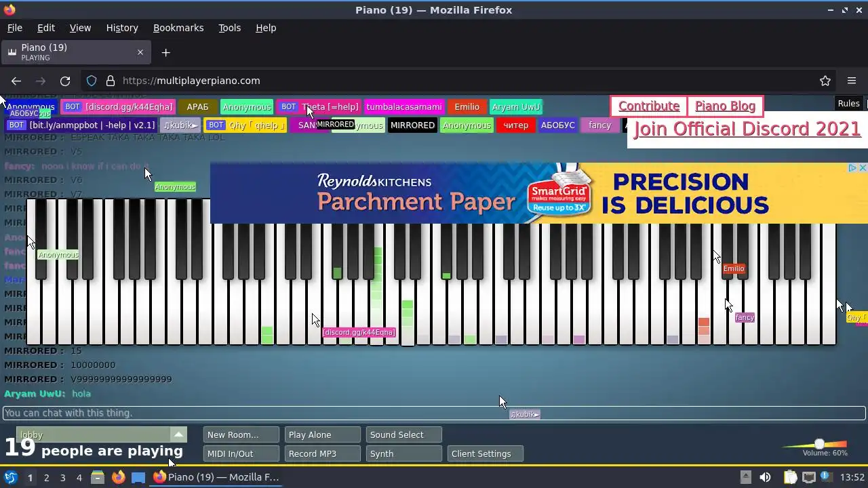Open the clipboard manager tray icon
This screenshot has height=488, width=868.
pyautogui.click(x=790, y=477)
